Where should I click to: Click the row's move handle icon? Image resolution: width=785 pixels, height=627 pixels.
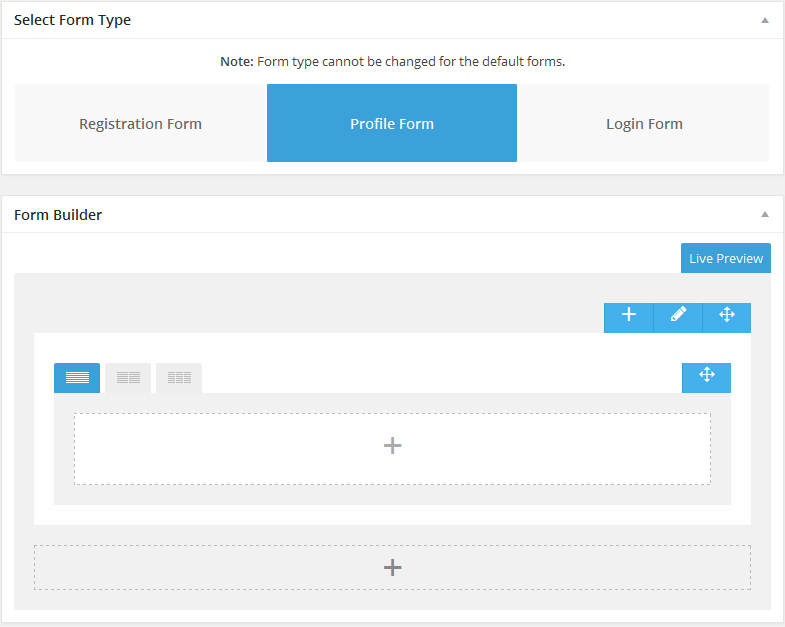click(727, 315)
